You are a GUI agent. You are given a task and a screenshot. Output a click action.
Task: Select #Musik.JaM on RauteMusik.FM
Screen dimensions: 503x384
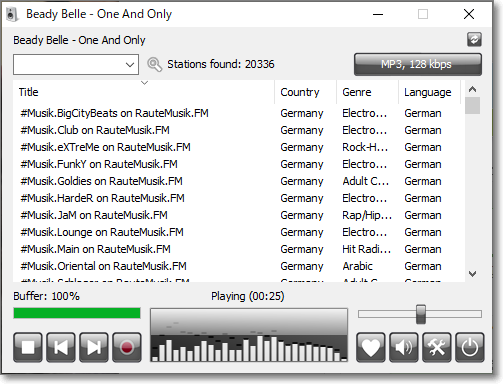(94, 215)
